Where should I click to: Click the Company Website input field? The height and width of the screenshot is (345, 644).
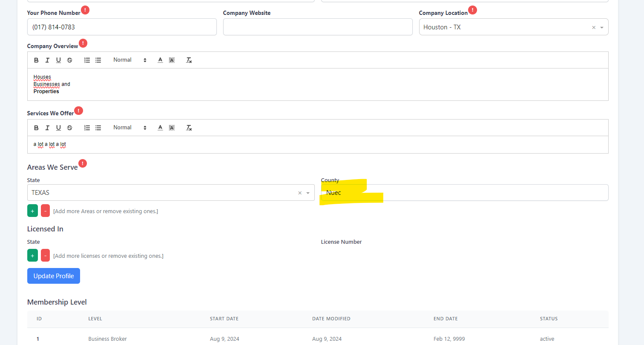pyautogui.click(x=318, y=27)
